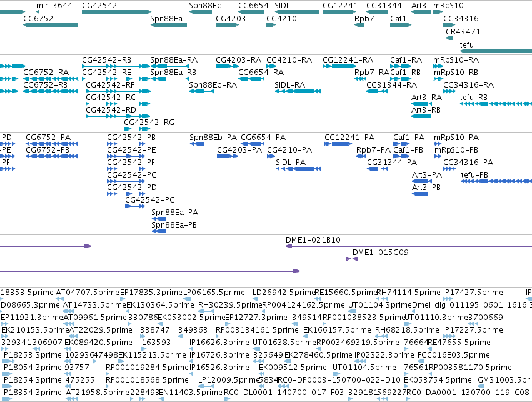Open the CG4203 gene label
The image size is (532, 402).
(x=231, y=18)
